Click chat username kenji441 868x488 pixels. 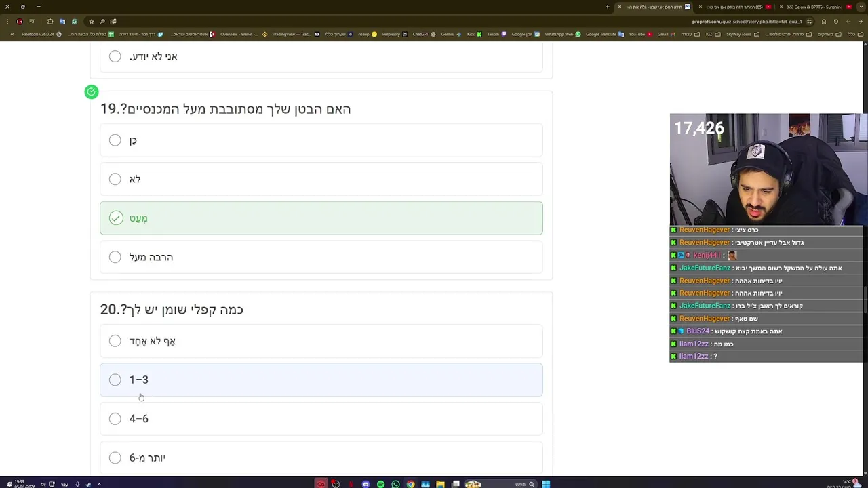[x=707, y=256]
